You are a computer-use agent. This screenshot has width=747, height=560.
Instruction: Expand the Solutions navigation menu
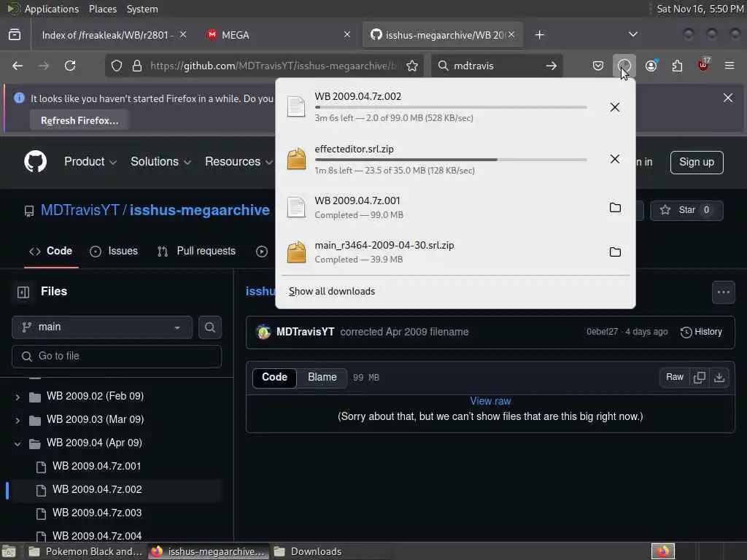point(161,162)
